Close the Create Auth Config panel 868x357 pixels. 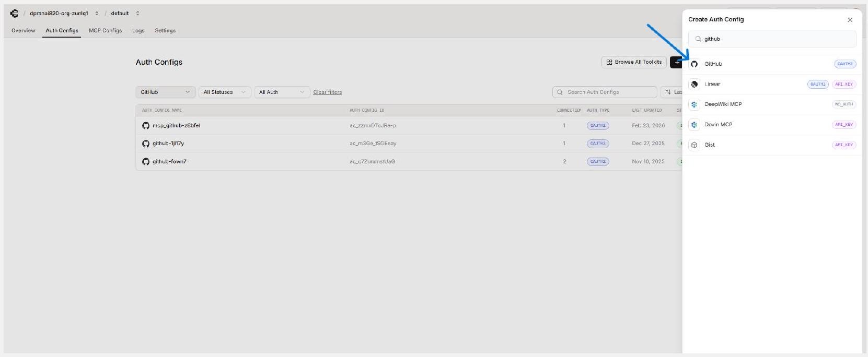pos(850,20)
